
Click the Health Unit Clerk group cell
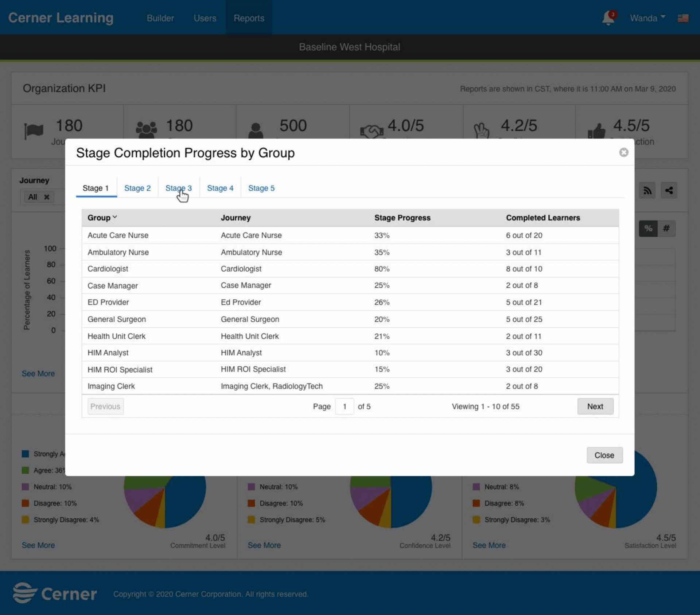tap(116, 336)
